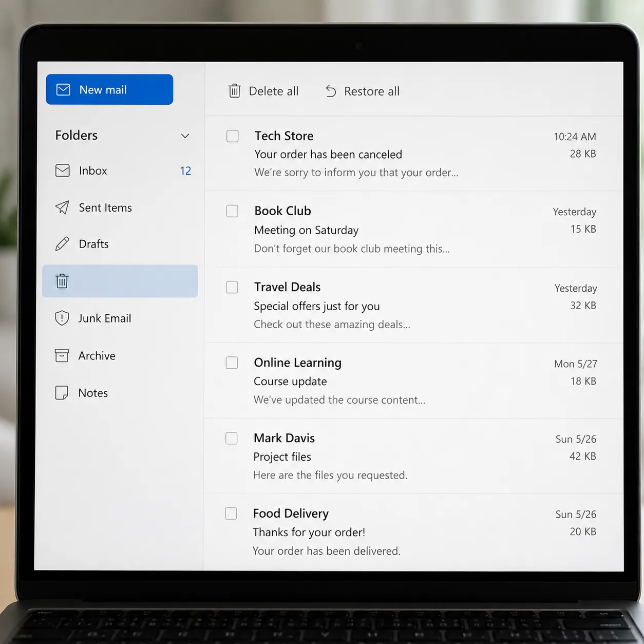Compose with the New mail button

tap(109, 89)
